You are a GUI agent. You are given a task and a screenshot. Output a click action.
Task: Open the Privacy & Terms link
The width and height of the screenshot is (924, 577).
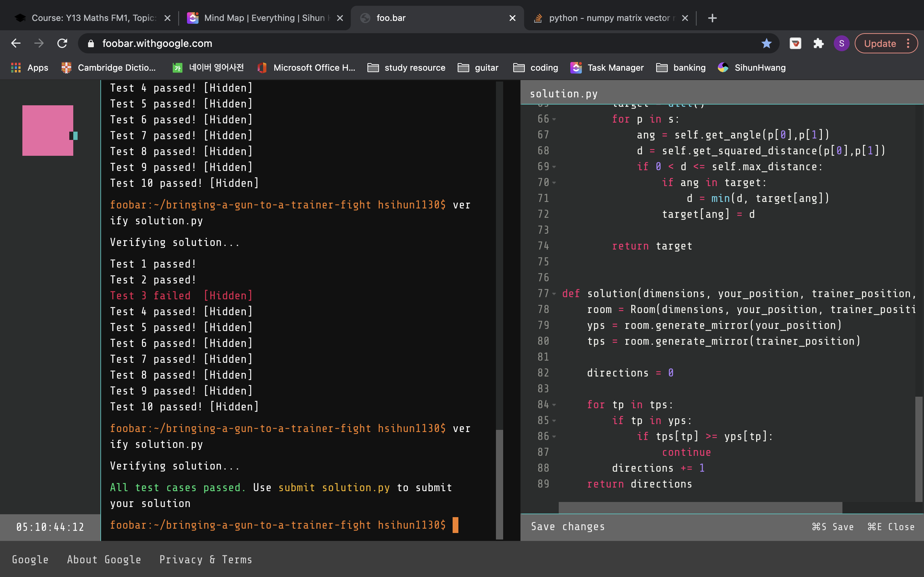[206, 559]
